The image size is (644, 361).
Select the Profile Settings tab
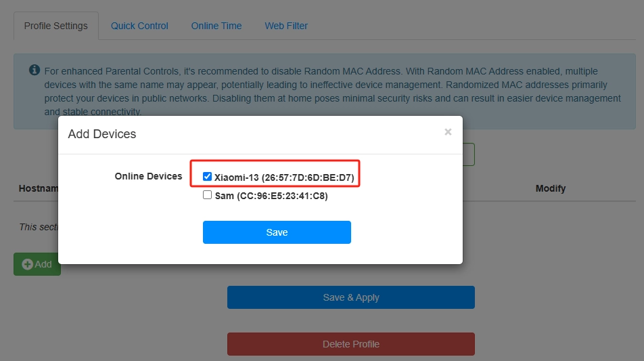[55, 26]
